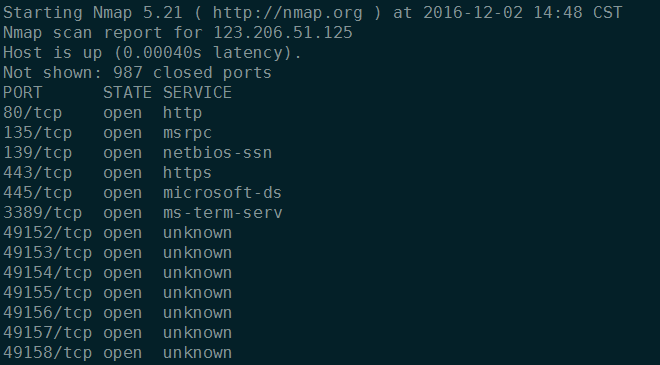
Task: Click the STATE column header
Action: tap(127, 93)
